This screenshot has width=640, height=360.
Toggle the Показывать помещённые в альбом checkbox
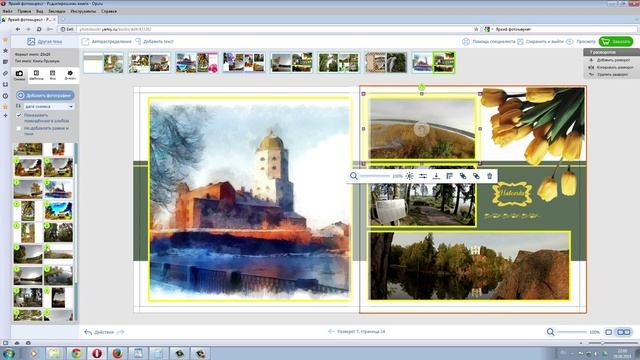point(18,116)
